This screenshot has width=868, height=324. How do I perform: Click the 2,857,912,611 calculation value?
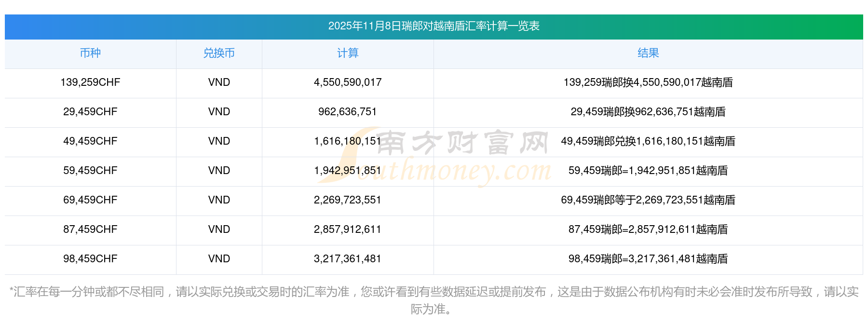[x=348, y=229]
